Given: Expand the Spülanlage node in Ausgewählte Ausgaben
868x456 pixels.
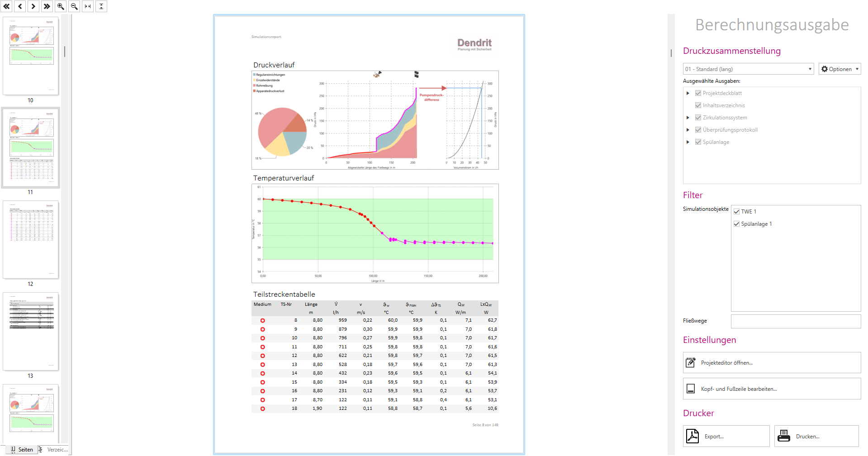Looking at the screenshot, I should (x=688, y=142).
